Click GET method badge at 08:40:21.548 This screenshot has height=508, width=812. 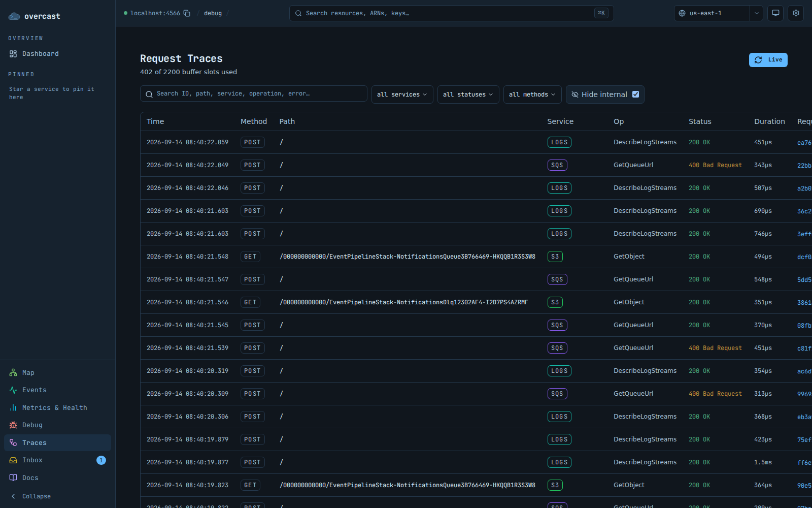(250, 257)
